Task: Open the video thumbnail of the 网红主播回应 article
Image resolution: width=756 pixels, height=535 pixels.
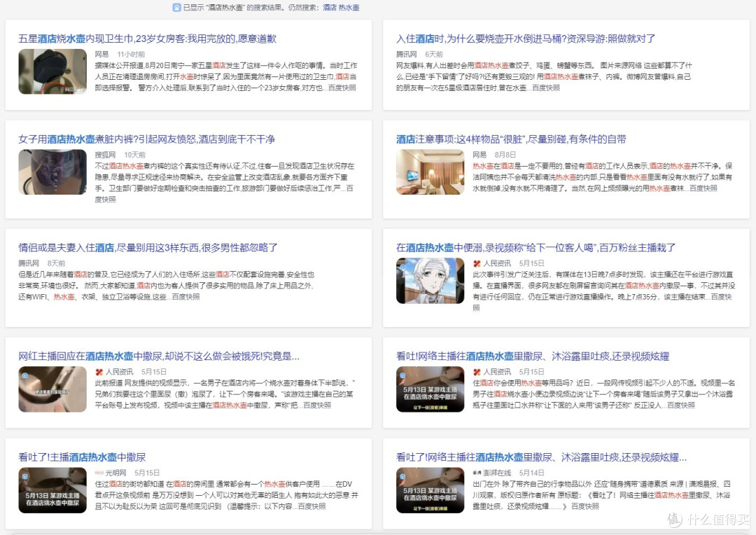Action: pos(52,389)
